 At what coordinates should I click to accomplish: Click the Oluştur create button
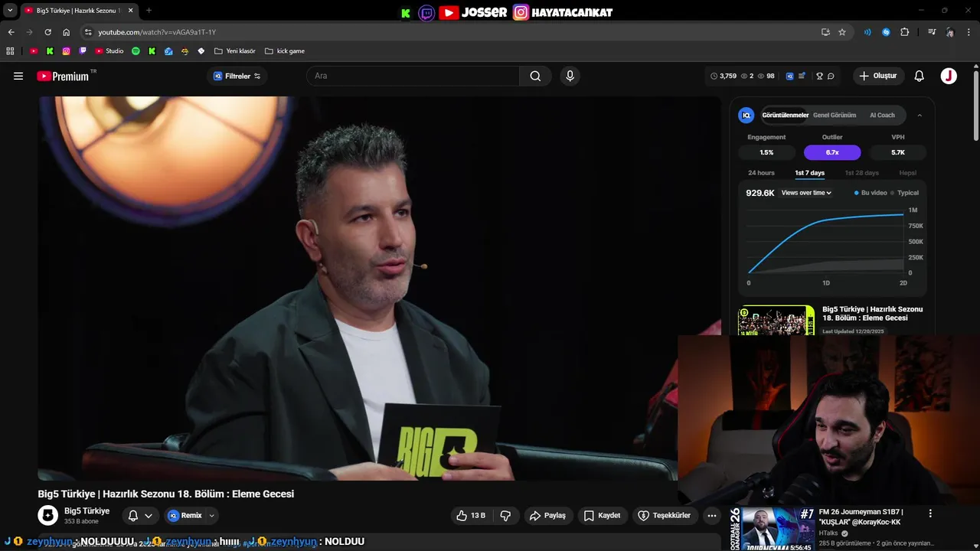[878, 76]
